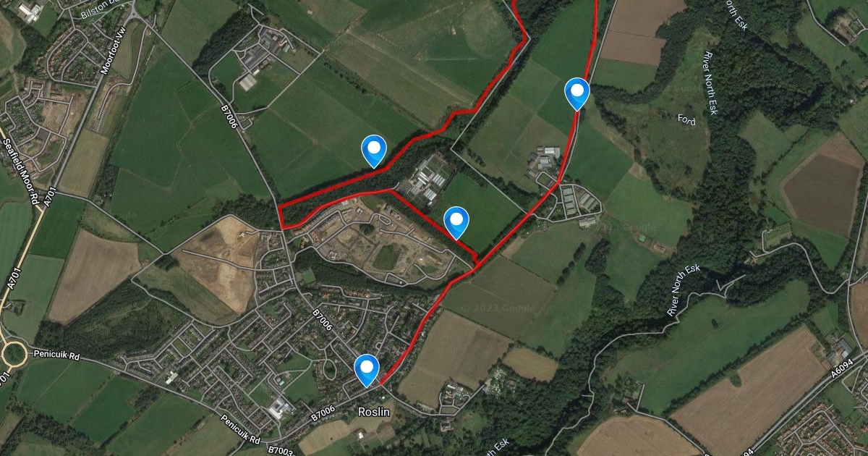Click the roundabout on the A701
Viewport: 868px width, 456px height.
coord(13,355)
